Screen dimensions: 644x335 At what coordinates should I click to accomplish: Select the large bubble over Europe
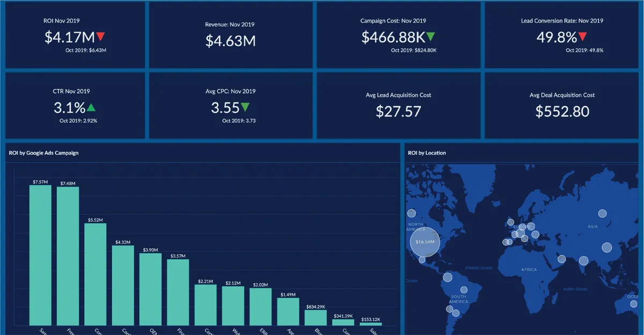click(521, 233)
